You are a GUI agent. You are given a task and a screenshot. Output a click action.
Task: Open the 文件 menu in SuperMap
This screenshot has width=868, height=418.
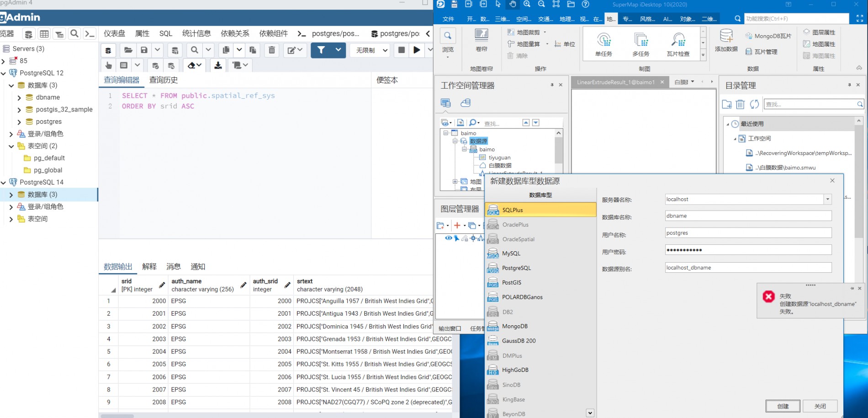coord(449,19)
